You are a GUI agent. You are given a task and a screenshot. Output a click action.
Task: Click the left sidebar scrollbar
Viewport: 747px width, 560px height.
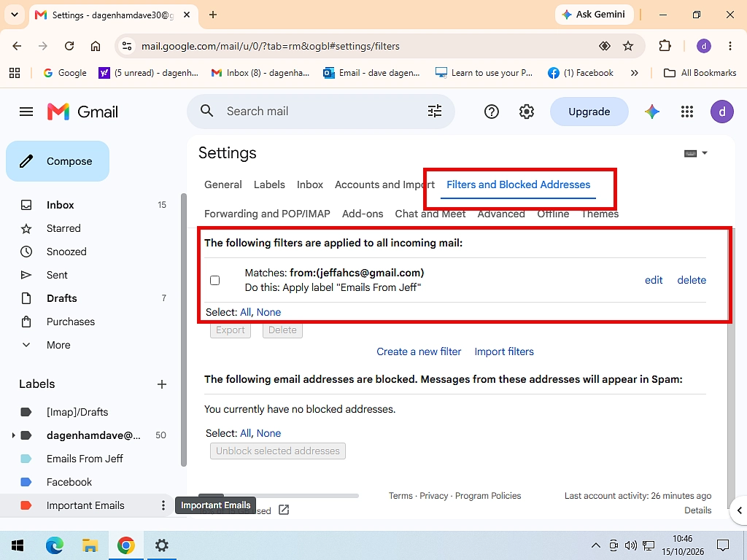point(184,330)
